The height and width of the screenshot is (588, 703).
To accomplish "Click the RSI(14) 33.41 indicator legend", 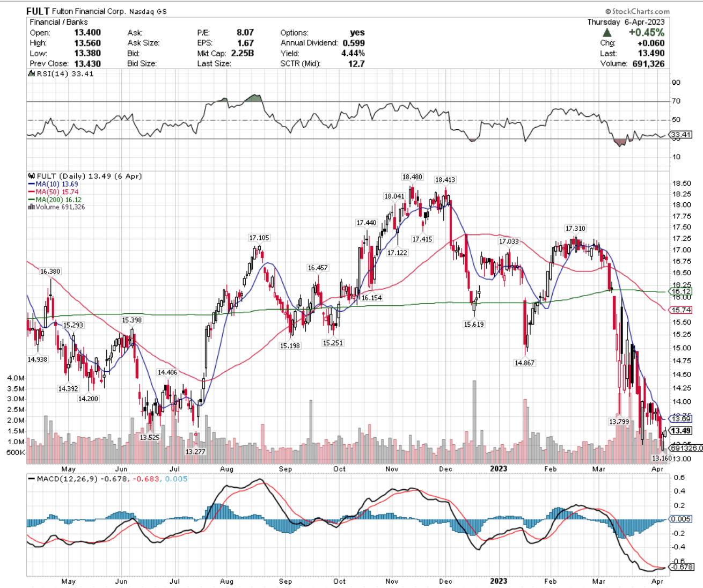I will coord(61,74).
